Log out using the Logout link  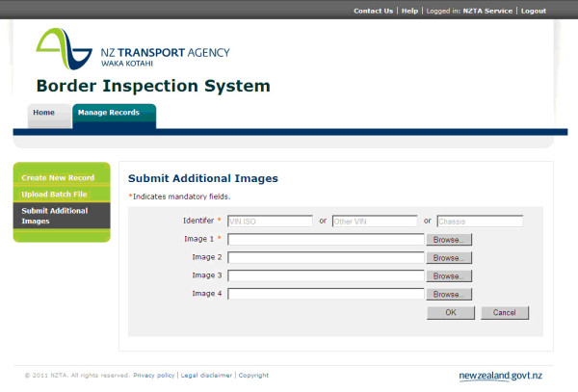pyautogui.click(x=533, y=12)
